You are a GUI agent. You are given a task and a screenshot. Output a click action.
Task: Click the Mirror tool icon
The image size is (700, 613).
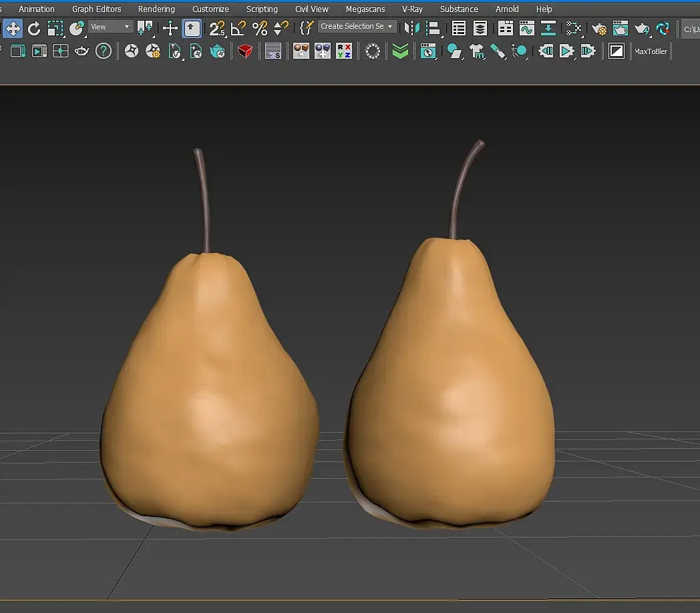[412, 28]
